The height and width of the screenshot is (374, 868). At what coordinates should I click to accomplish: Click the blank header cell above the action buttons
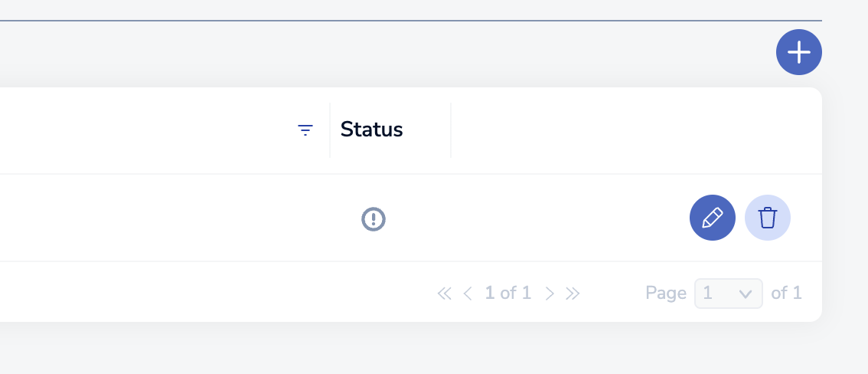coord(635,130)
